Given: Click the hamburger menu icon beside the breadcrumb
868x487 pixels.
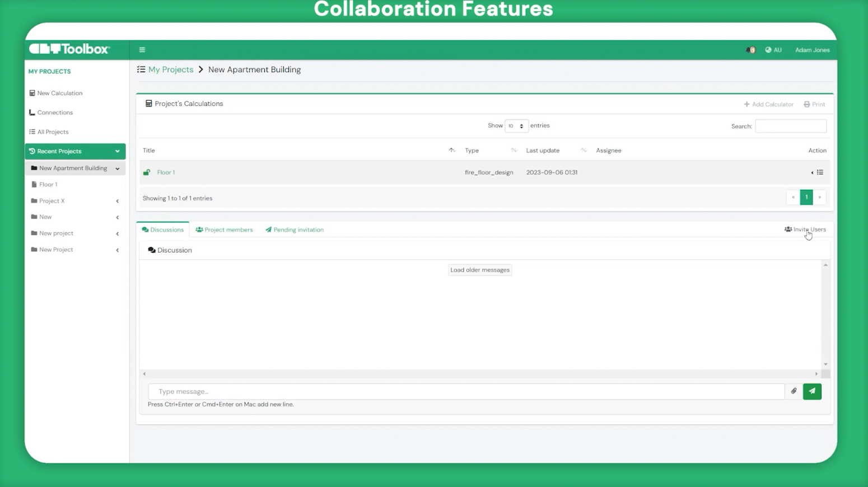Looking at the screenshot, I should [x=142, y=49].
